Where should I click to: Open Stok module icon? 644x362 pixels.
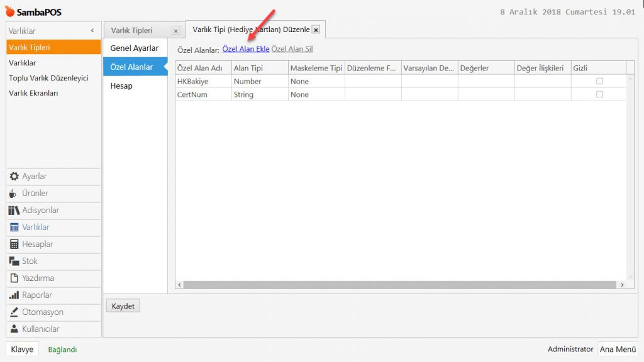[14, 261]
